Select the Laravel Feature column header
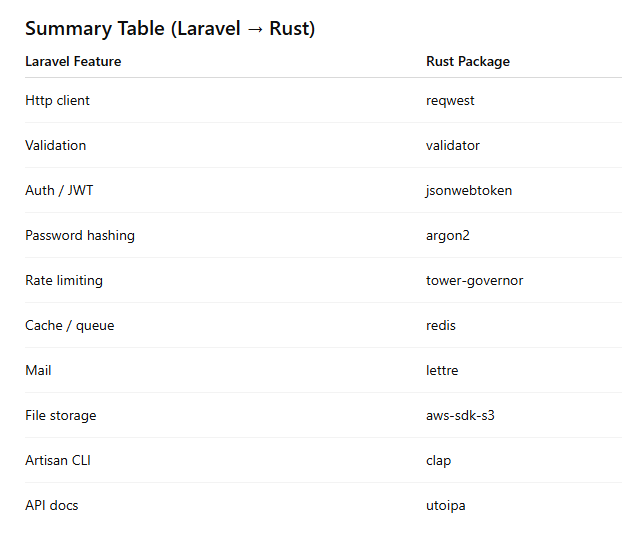 [x=73, y=61]
